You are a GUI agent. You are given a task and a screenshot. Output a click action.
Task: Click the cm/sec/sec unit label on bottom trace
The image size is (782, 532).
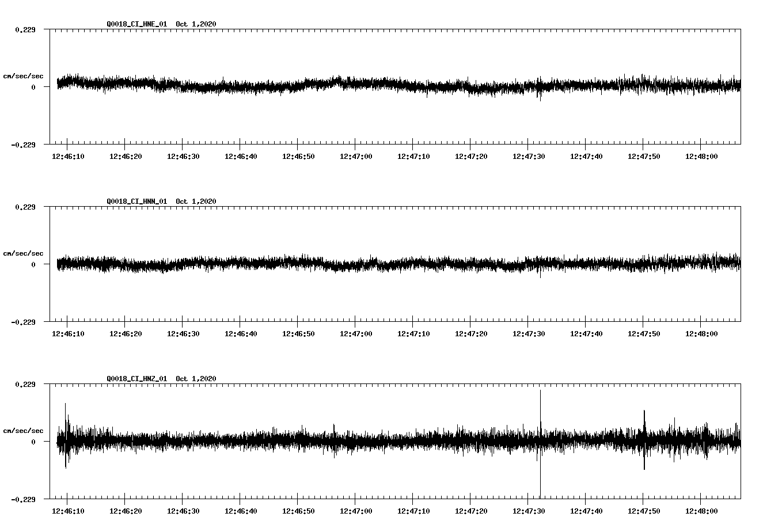pos(24,430)
